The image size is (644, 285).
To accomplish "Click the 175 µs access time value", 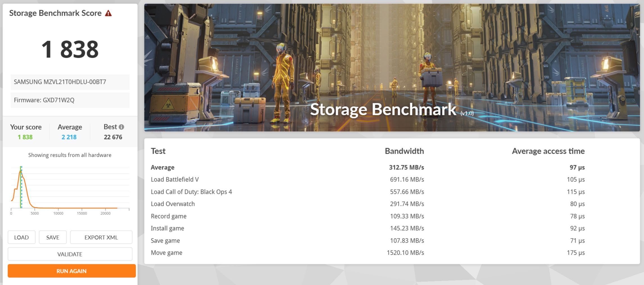I will pyautogui.click(x=576, y=253).
